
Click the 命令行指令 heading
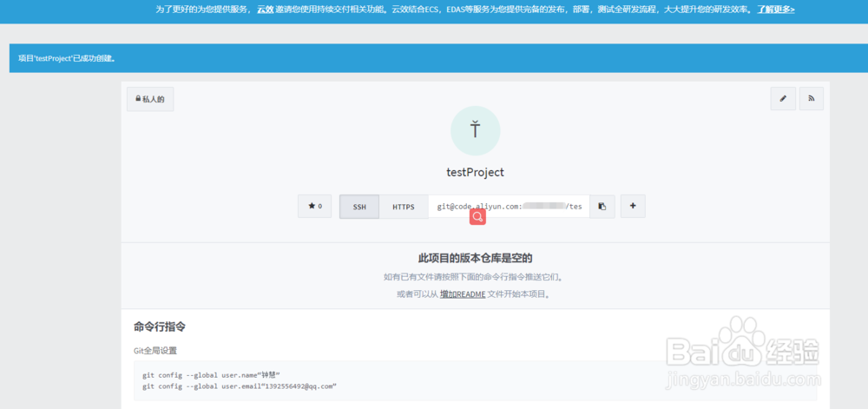pyautogui.click(x=160, y=327)
